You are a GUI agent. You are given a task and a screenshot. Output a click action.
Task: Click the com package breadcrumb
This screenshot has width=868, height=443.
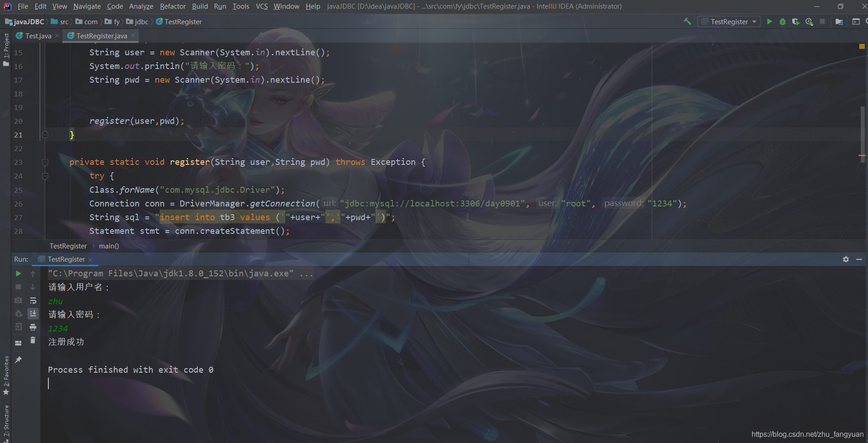click(x=87, y=21)
